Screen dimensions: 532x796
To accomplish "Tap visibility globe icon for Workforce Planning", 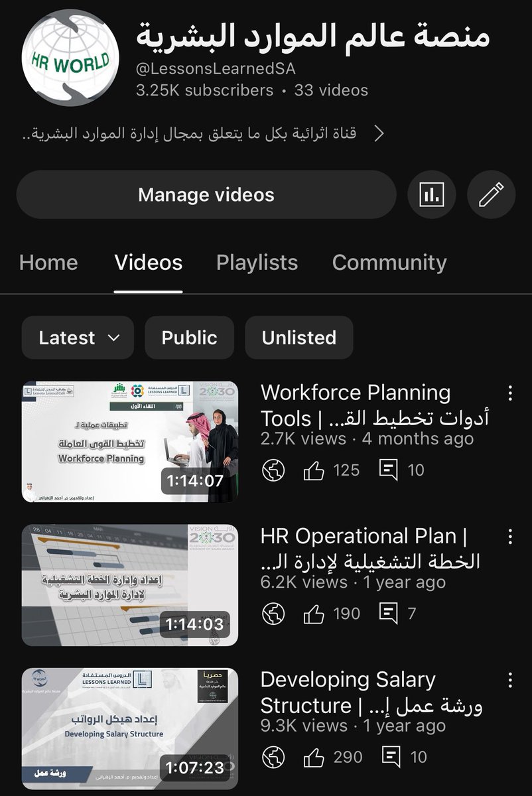I will tap(273, 470).
